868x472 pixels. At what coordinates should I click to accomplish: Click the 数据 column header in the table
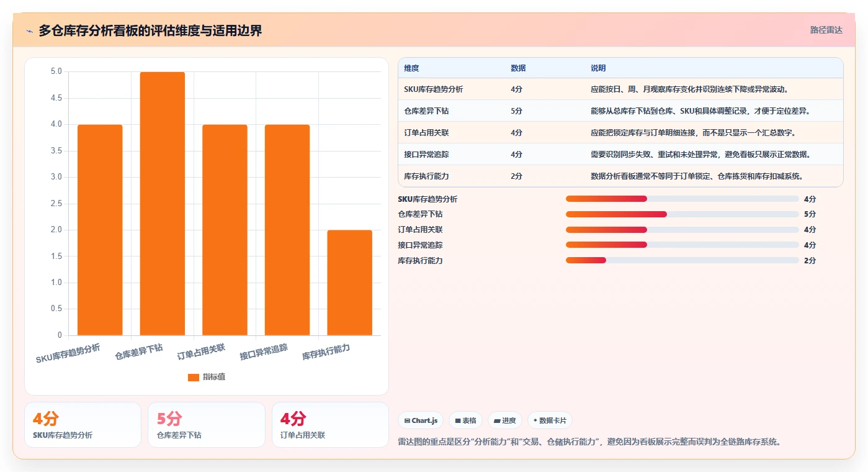(518, 68)
